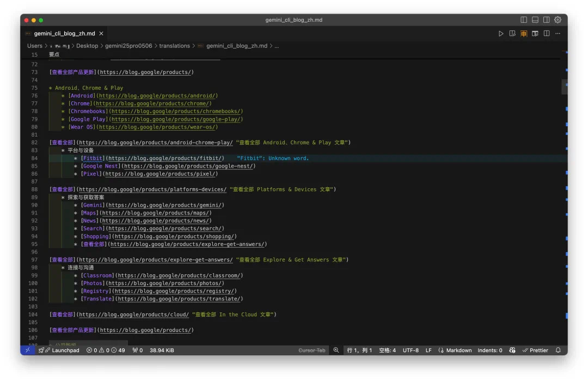Open the products/google-nest/ URL
The height and width of the screenshot is (382, 588).
pyautogui.click(x=188, y=166)
